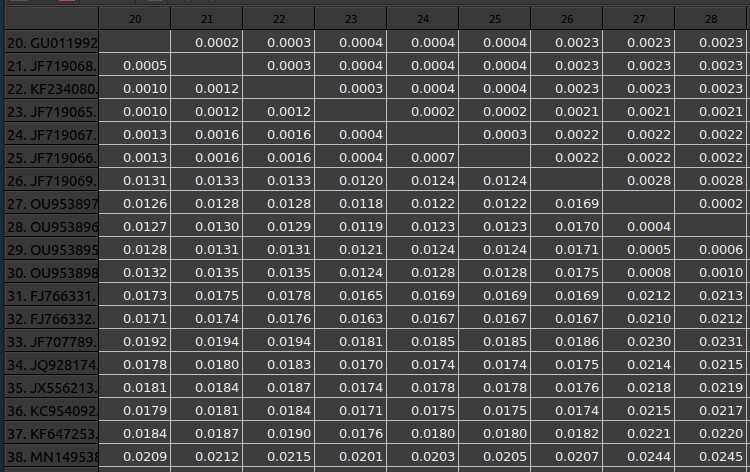
Task: Click 0.0171 in KC954092 row, column 23
Action: [x=351, y=410]
